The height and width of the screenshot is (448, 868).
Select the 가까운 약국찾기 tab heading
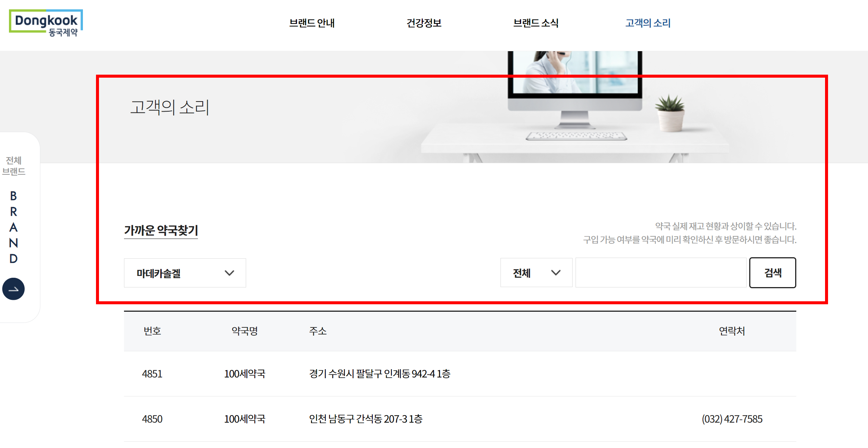coord(161,230)
